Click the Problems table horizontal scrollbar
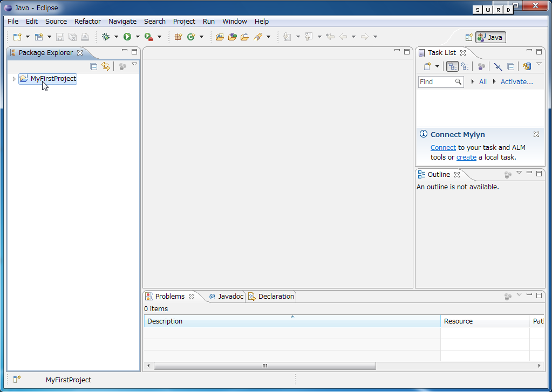552x392 pixels. pos(264,366)
